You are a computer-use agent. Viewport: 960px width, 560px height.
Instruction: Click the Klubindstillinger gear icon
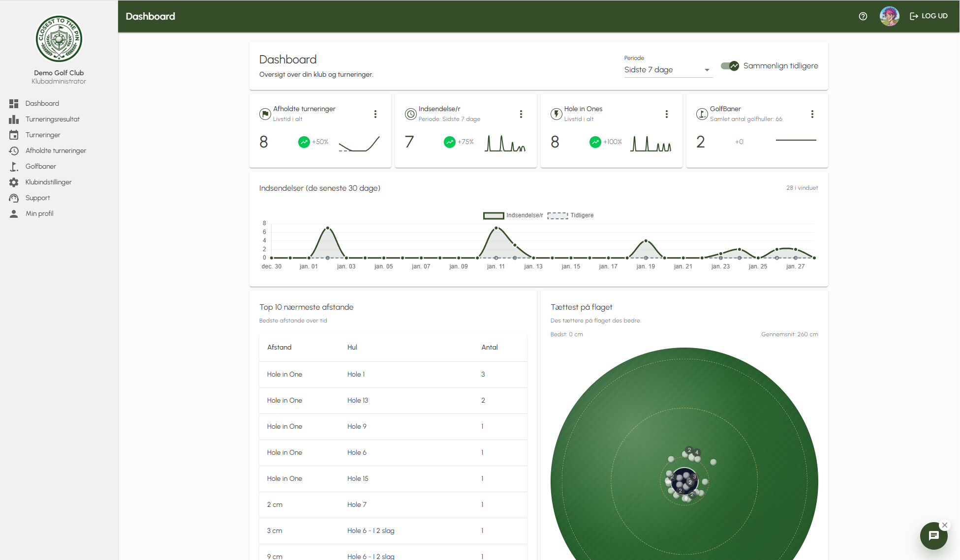click(x=14, y=182)
